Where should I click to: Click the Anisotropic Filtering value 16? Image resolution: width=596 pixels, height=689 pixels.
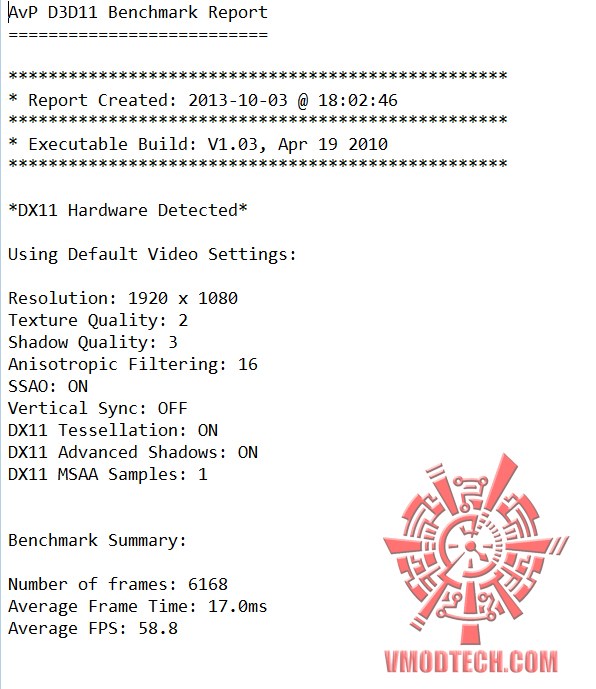[248, 364]
